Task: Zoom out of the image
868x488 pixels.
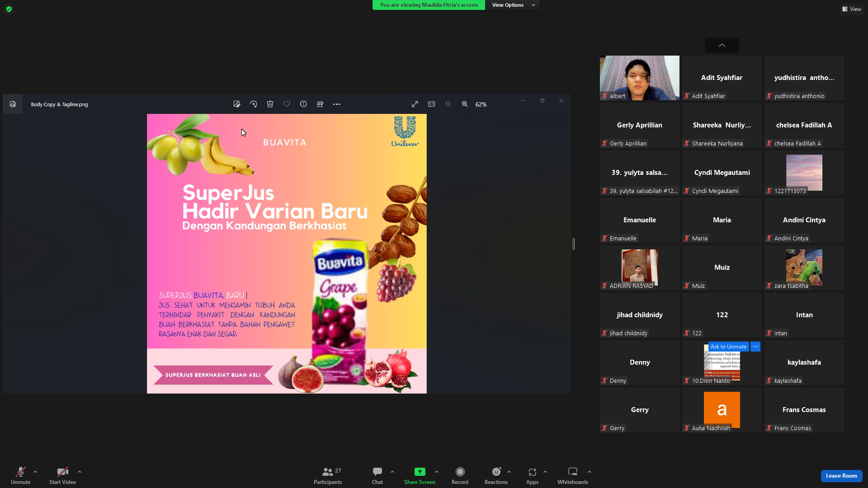Action: pos(448,104)
